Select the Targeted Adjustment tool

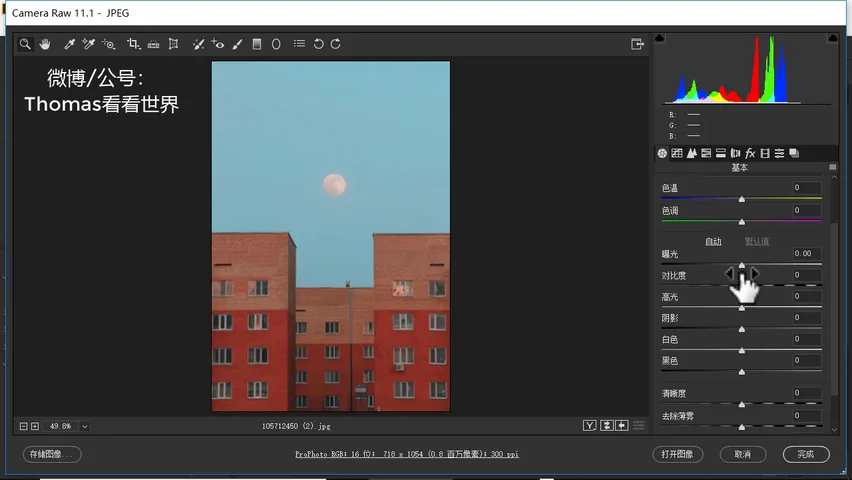coord(109,44)
